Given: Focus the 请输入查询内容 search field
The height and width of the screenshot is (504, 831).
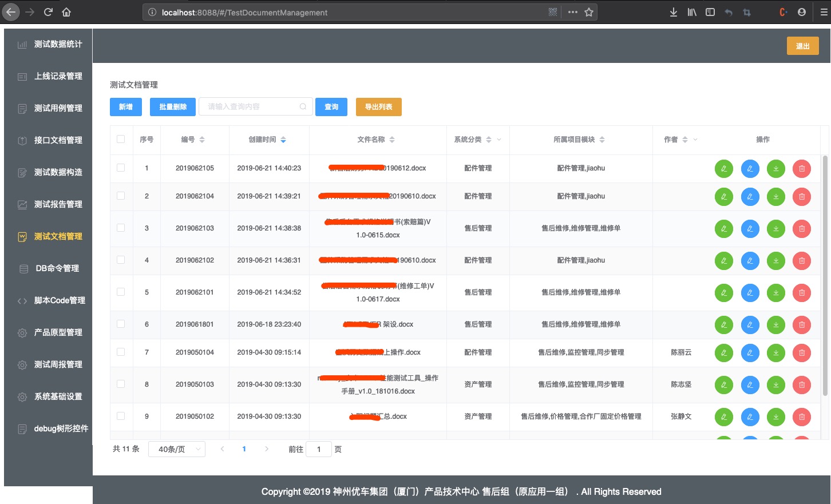Looking at the screenshot, I should (x=256, y=106).
